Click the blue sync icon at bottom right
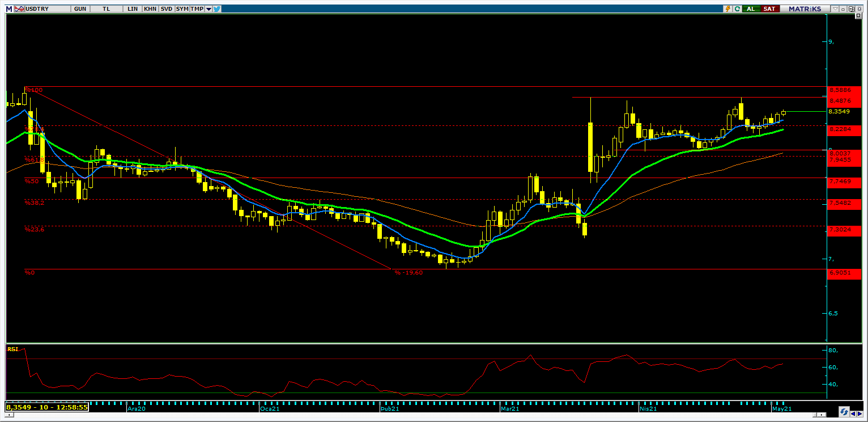The image size is (868, 422). tap(844, 411)
